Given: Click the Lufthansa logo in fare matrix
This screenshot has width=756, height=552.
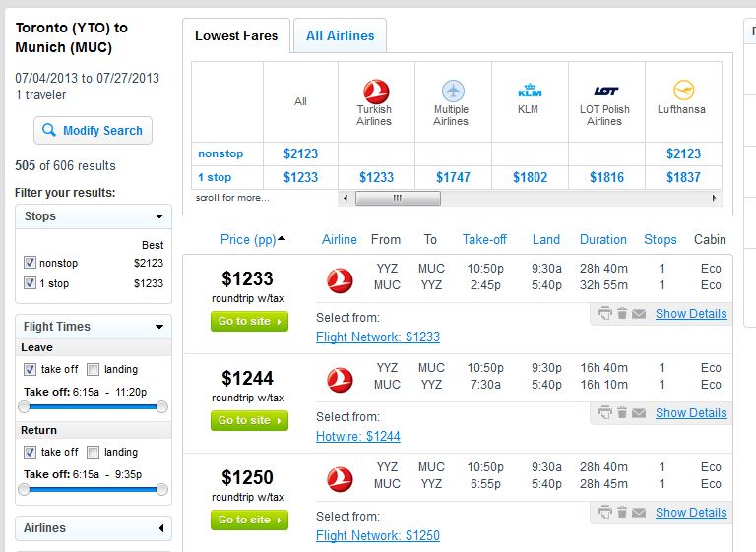Looking at the screenshot, I should (683, 91).
